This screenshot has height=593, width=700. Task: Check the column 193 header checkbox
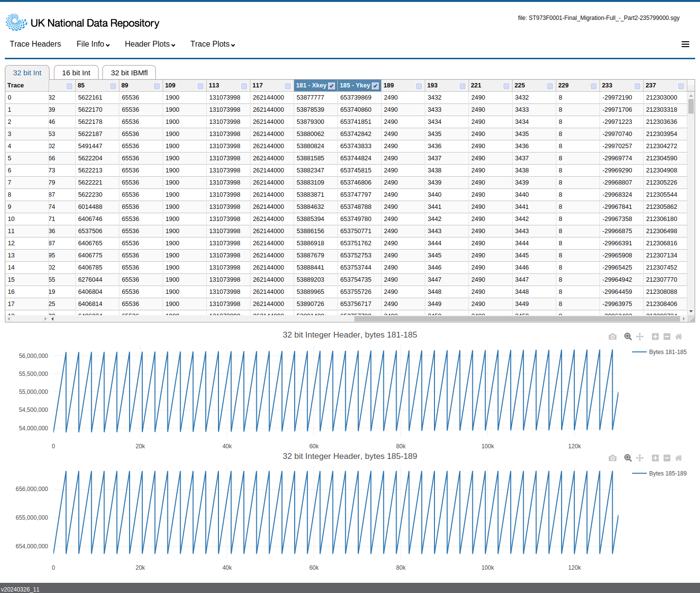463,86
